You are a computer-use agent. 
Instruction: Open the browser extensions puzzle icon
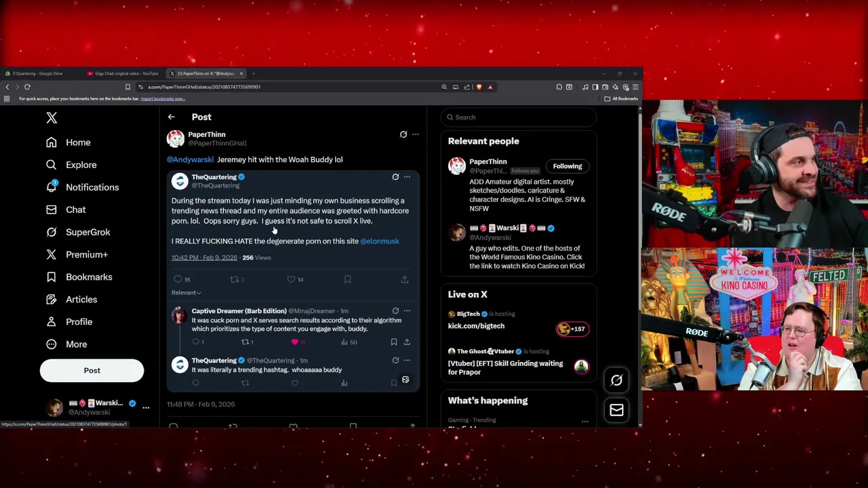pos(559,87)
